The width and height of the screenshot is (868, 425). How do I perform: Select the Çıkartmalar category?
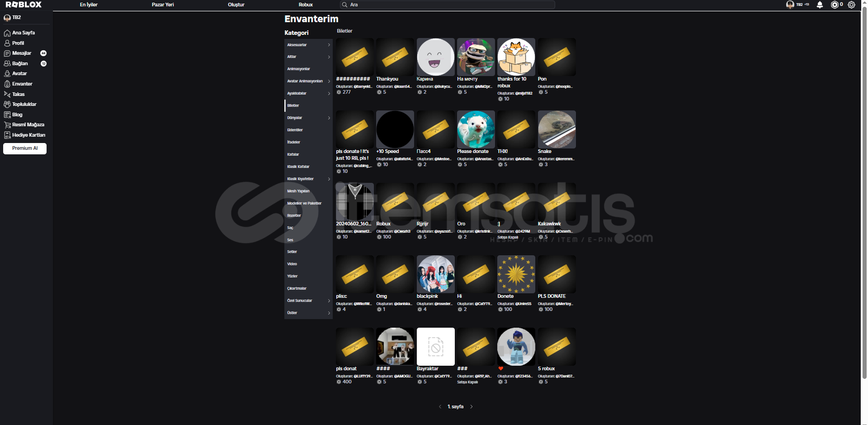tap(308, 288)
